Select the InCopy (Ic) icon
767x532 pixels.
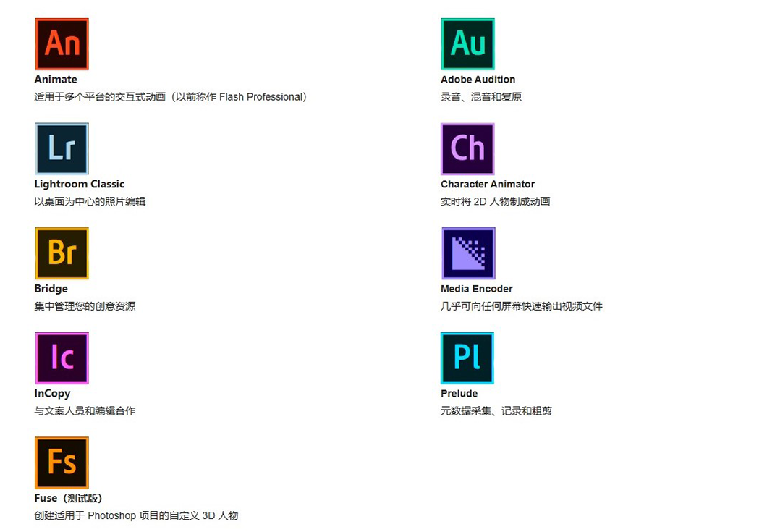coord(62,358)
